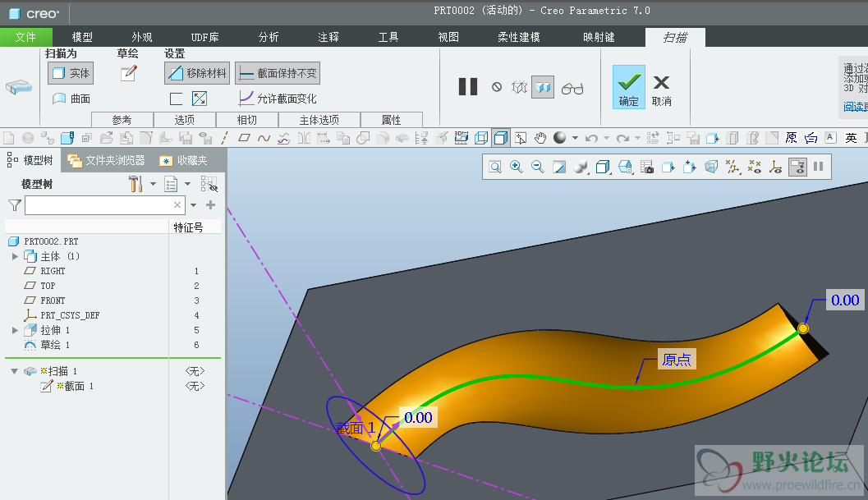
Task: Open the 文件 menu
Action: [x=25, y=37]
